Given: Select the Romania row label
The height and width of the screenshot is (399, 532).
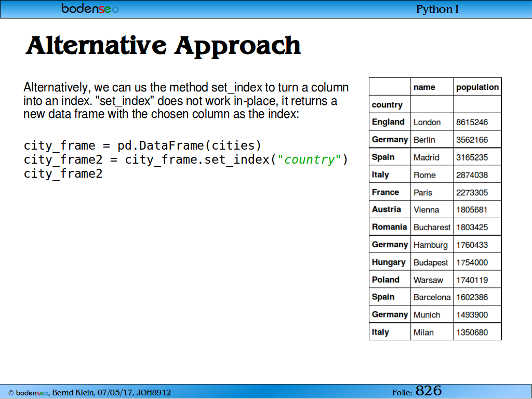Looking at the screenshot, I should (389, 227).
